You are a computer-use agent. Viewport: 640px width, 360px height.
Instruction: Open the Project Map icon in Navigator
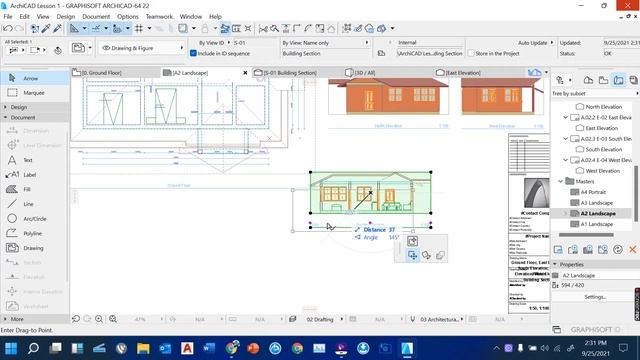(588, 80)
